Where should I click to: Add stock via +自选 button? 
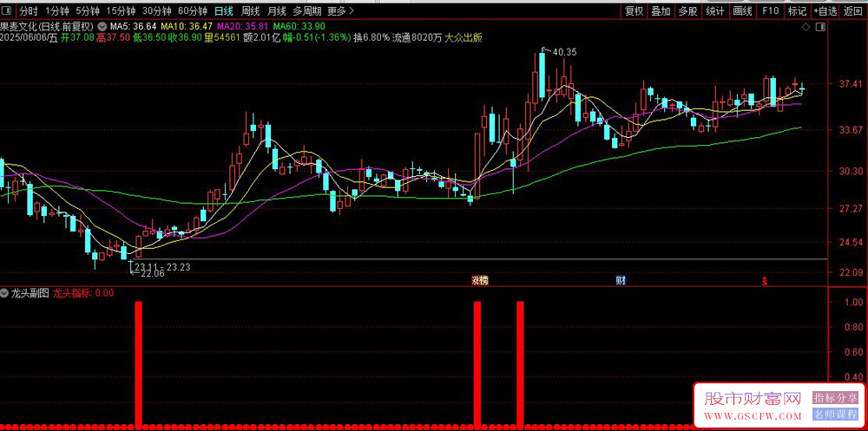[x=825, y=10]
